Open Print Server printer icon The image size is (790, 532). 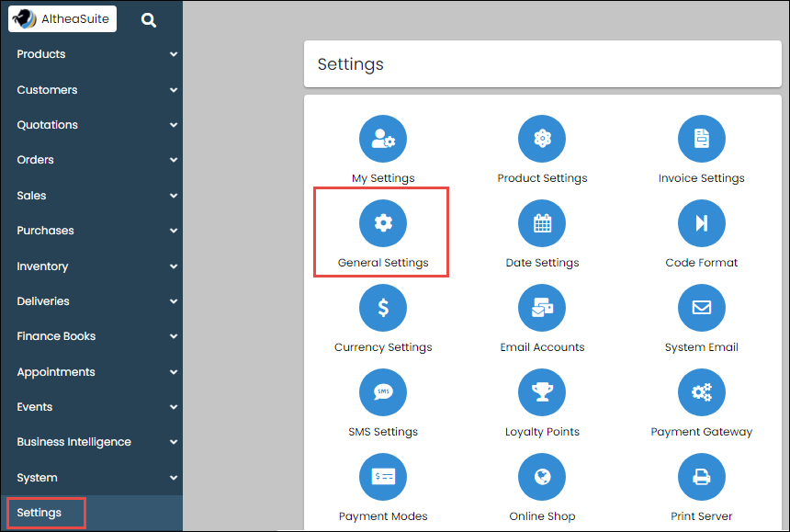point(701,477)
